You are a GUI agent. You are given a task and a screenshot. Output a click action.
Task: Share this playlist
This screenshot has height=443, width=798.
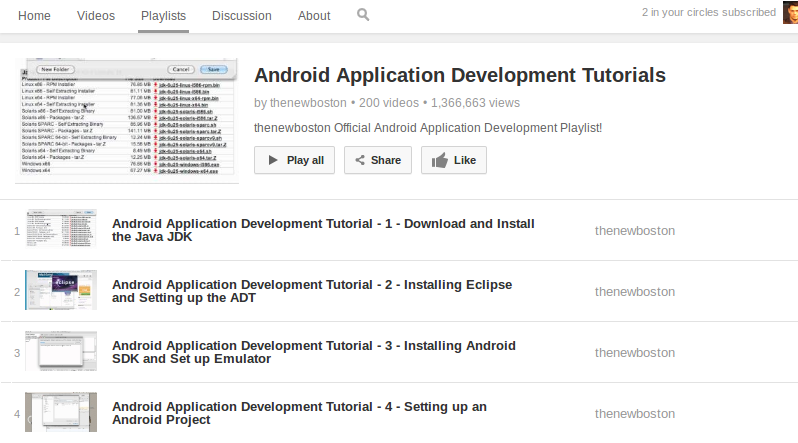coord(378,160)
